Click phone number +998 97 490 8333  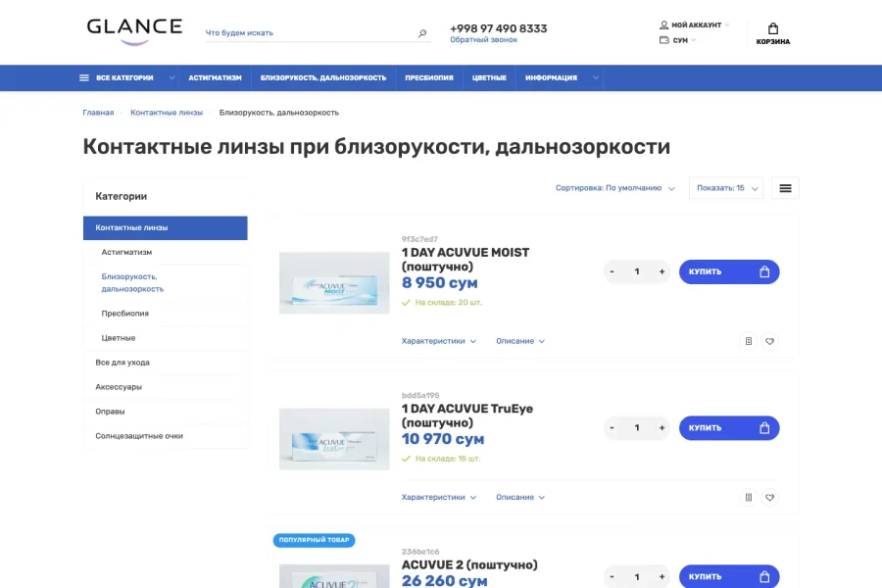499,28
